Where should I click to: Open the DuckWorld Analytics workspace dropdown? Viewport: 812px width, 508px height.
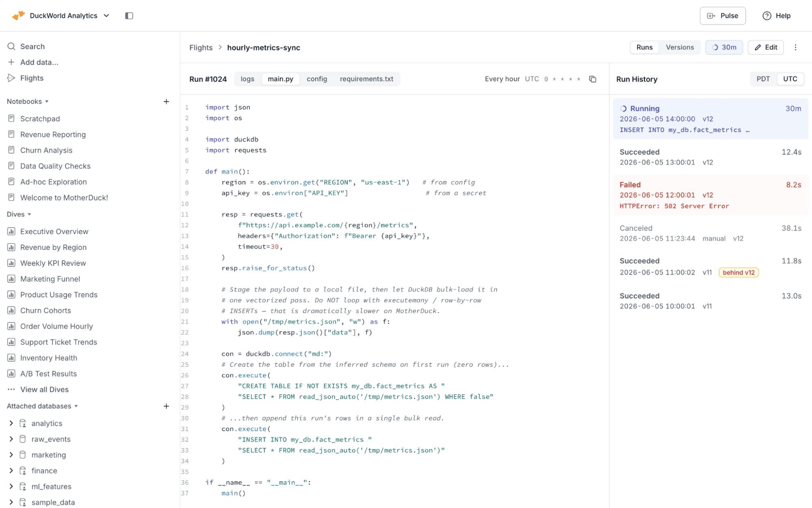(x=106, y=15)
